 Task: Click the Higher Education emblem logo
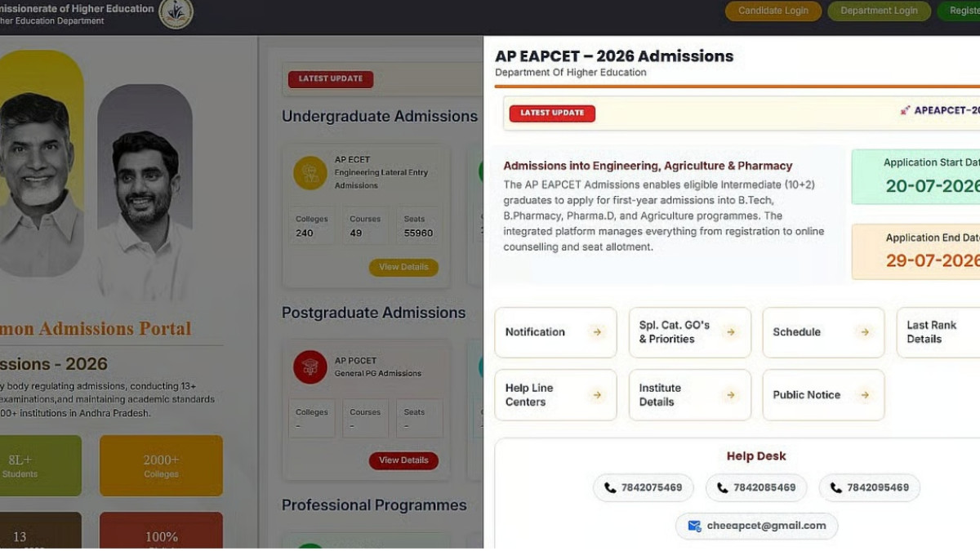coord(176,12)
